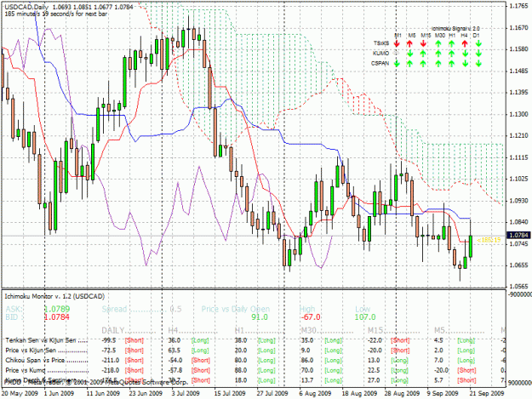Click the green ASK value 1.0789
The height and width of the screenshot is (399, 532).
click(x=57, y=309)
